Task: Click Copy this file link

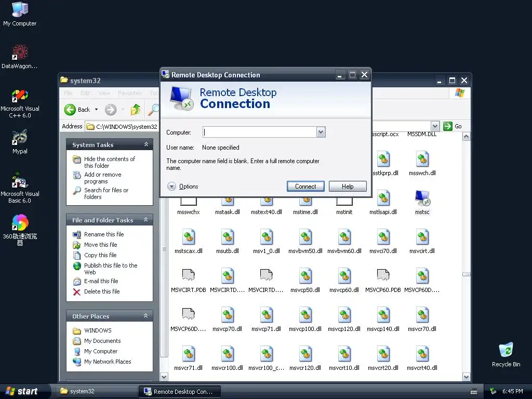Action: [100, 255]
